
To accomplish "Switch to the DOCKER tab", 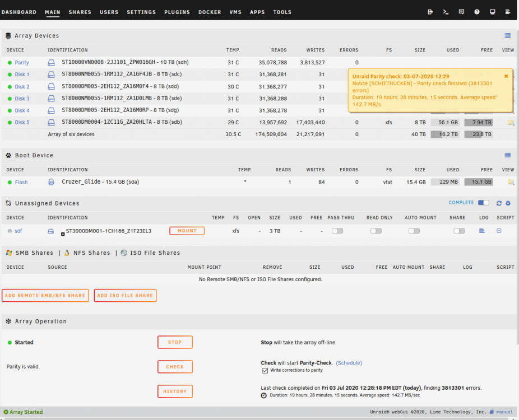I will tap(210, 12).
